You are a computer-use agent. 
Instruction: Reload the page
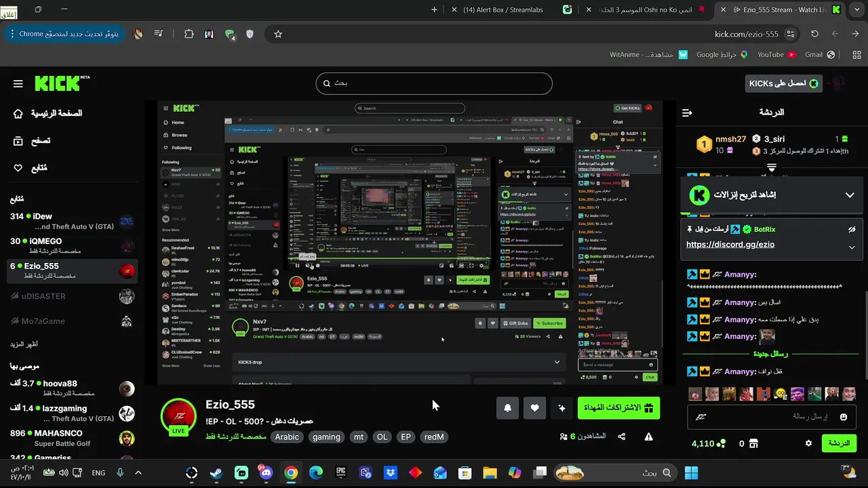coord(814,34)
